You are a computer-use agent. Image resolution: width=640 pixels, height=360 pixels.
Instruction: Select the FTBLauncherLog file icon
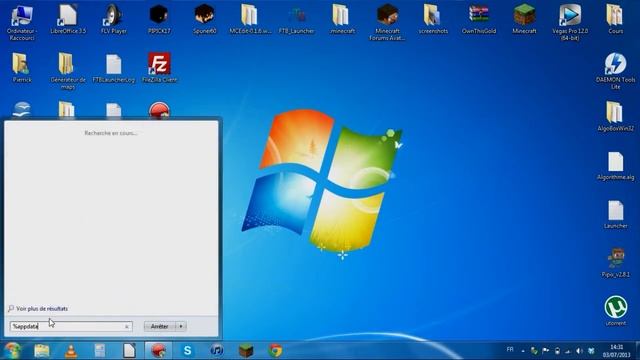tap(113, 68)
